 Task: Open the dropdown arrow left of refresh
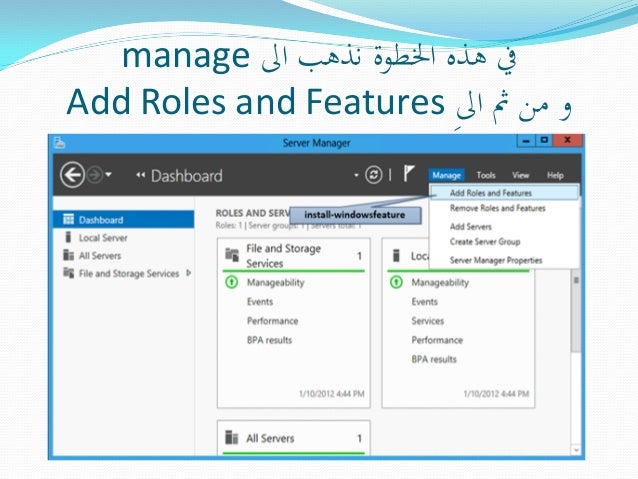coord(356,175)
